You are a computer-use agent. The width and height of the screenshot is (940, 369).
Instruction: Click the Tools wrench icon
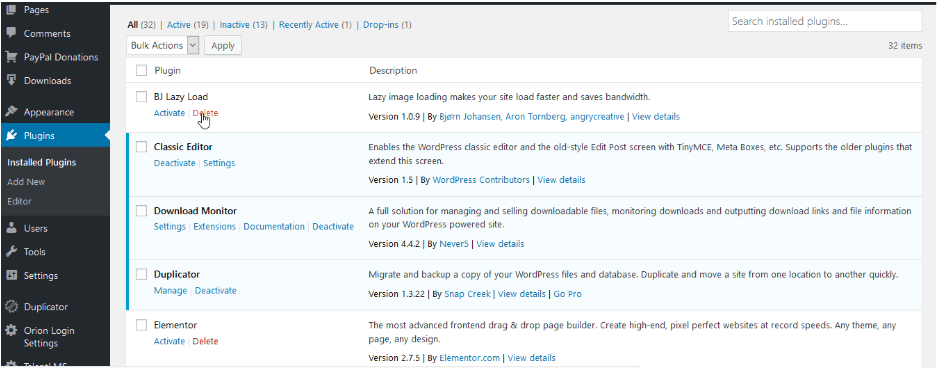tap(11, 252)
